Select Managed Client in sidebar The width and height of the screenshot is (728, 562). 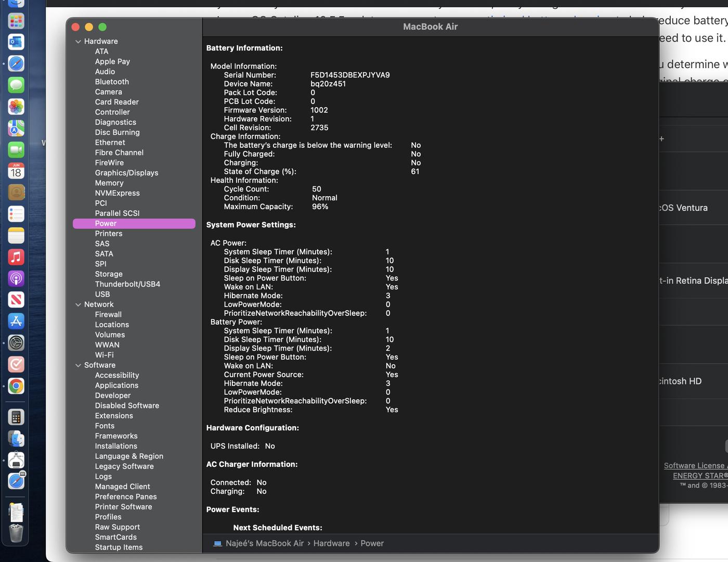(122, 487)
